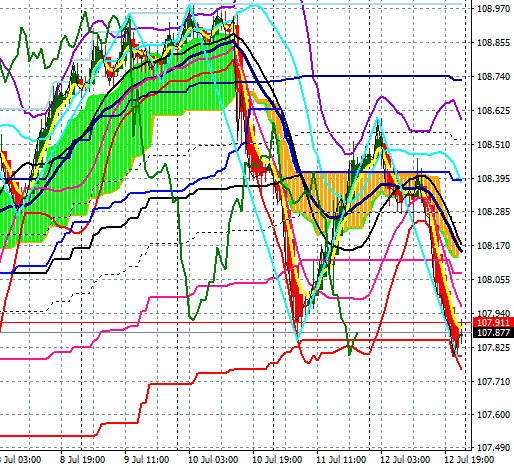Click the 108.170 price scale value
The width and height of the screenshot is (514, 470).
point(494,246)
